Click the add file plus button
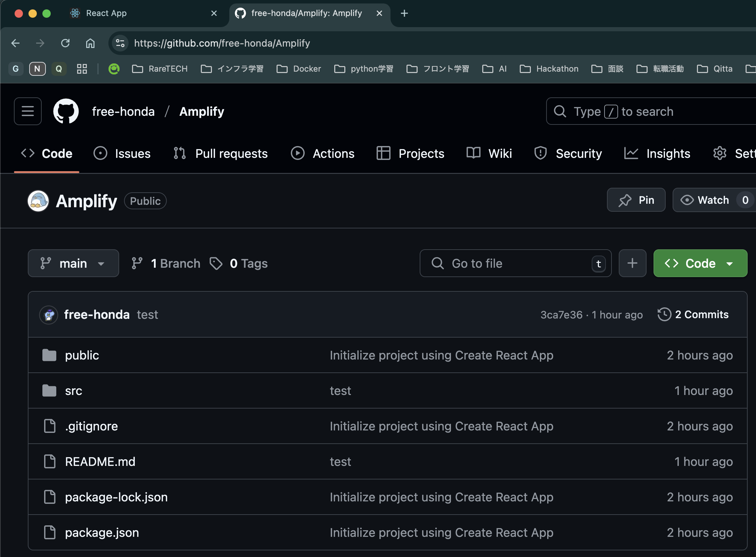This screenshot has width=756, height=557. [x=632, y=263]
